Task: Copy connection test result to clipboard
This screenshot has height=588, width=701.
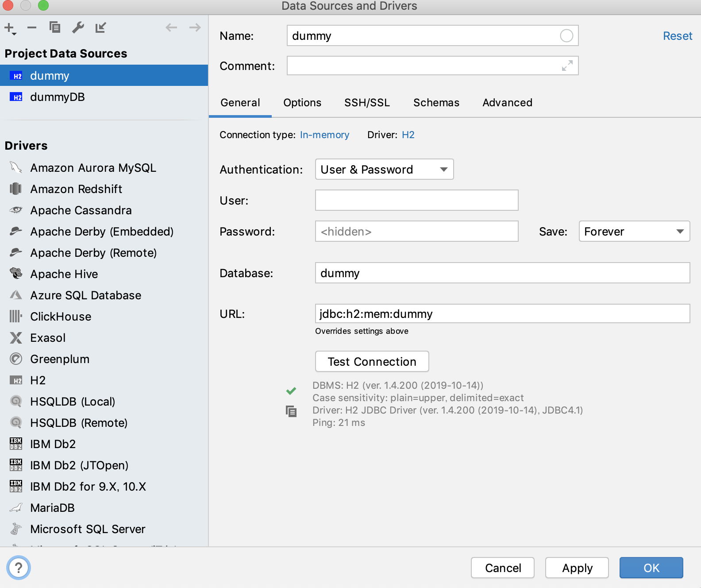Action: (x=291, y=411)
